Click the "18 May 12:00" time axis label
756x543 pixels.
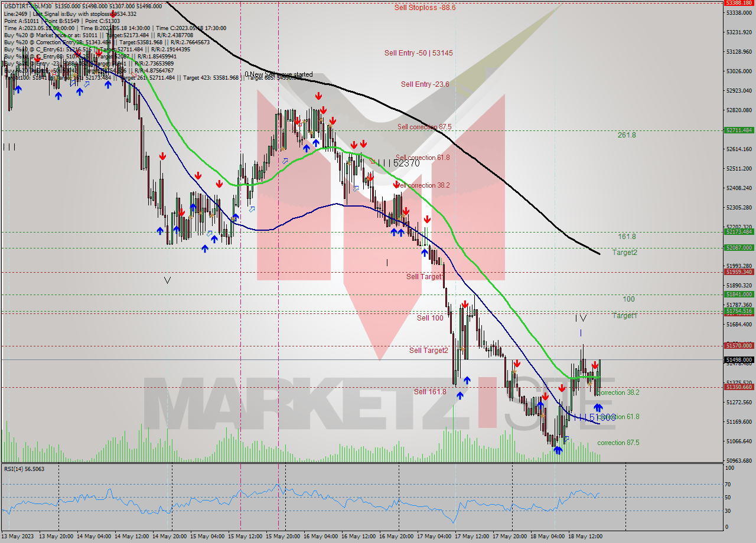coord(585,537)
